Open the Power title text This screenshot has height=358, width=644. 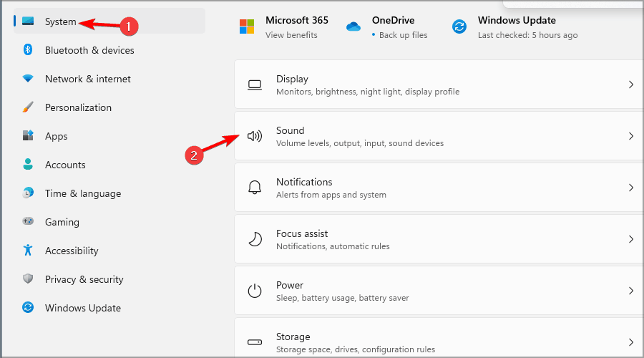point(290,285)
